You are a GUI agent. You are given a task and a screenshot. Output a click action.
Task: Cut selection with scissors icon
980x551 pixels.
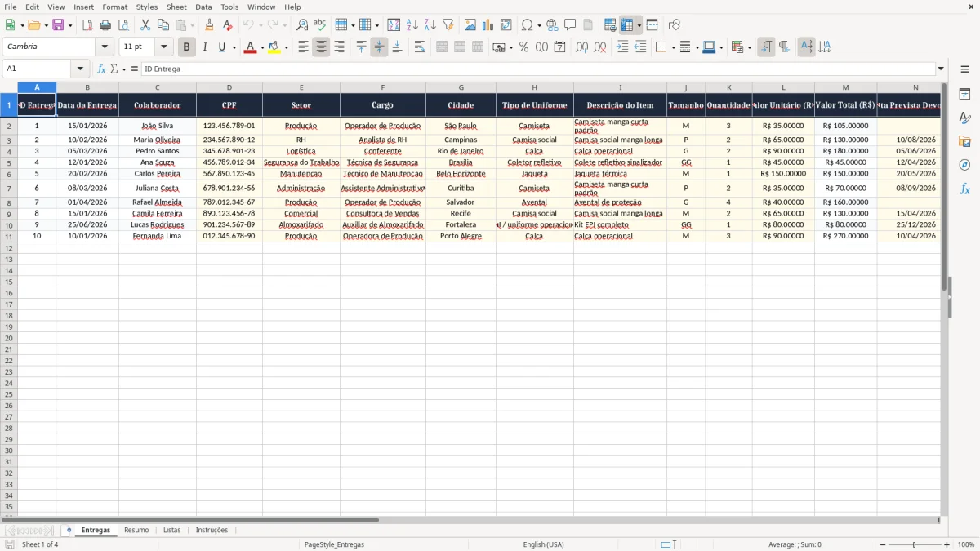coord(145,25)
